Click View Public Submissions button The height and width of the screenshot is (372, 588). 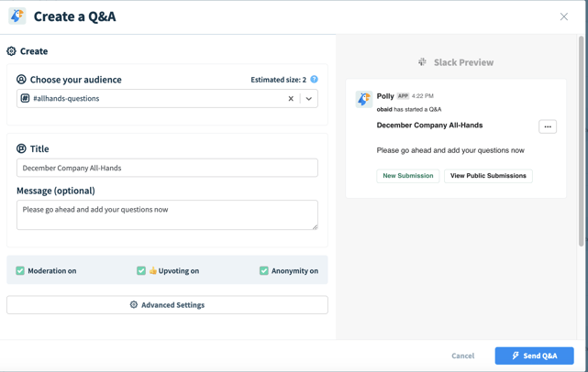coord(488,176)
